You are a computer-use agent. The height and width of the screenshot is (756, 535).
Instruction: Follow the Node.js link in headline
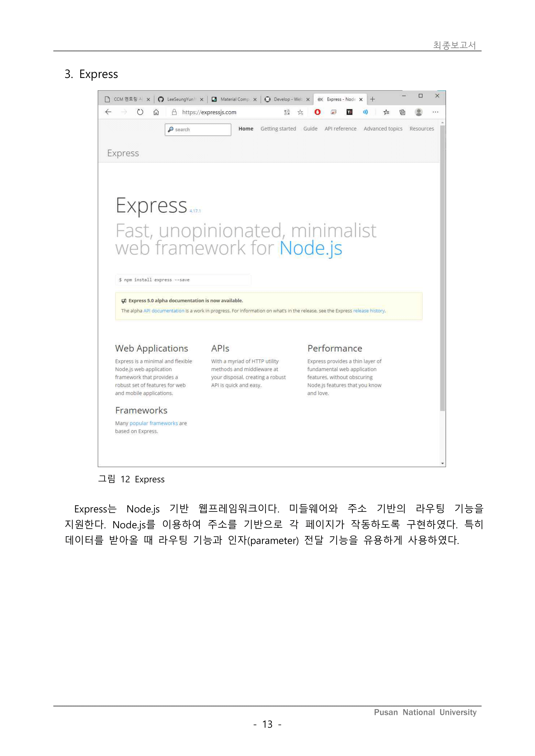[x=311, y=248]
